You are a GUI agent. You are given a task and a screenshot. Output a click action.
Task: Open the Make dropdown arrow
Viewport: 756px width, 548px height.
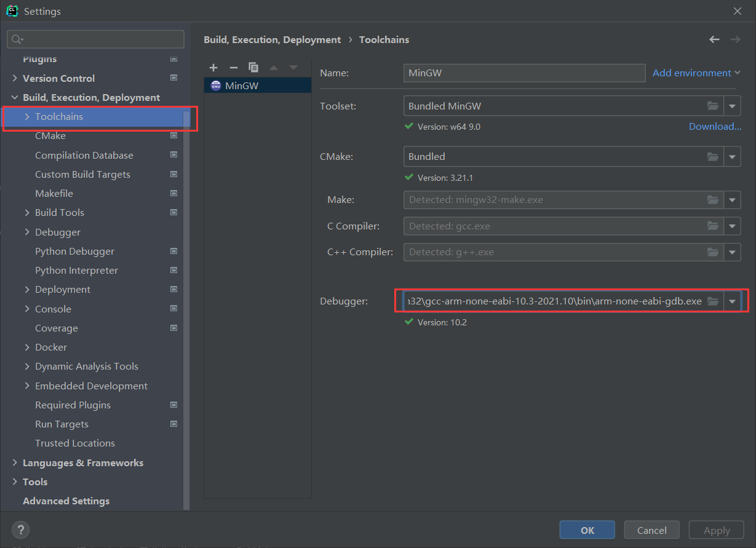click(x=733, y=200)
